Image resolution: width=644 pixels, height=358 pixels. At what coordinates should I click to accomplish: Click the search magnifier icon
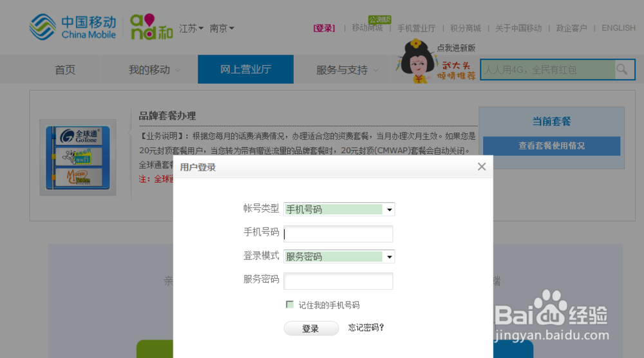coord(622,70)
